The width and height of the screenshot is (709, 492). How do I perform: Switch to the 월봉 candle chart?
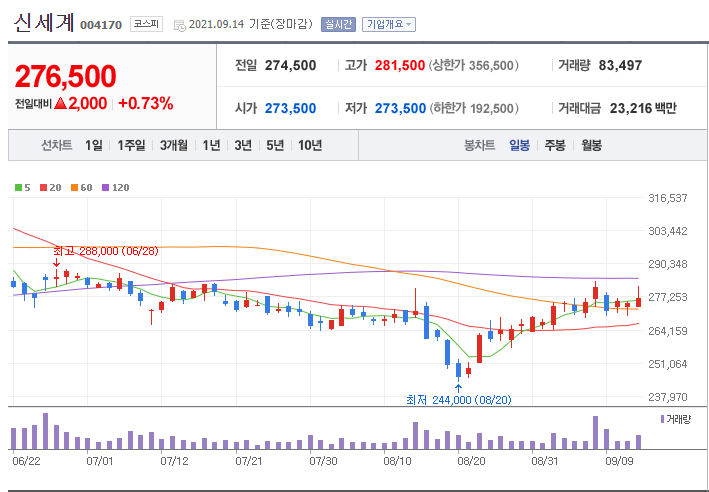pyautogui.click(x=591, y=145)
